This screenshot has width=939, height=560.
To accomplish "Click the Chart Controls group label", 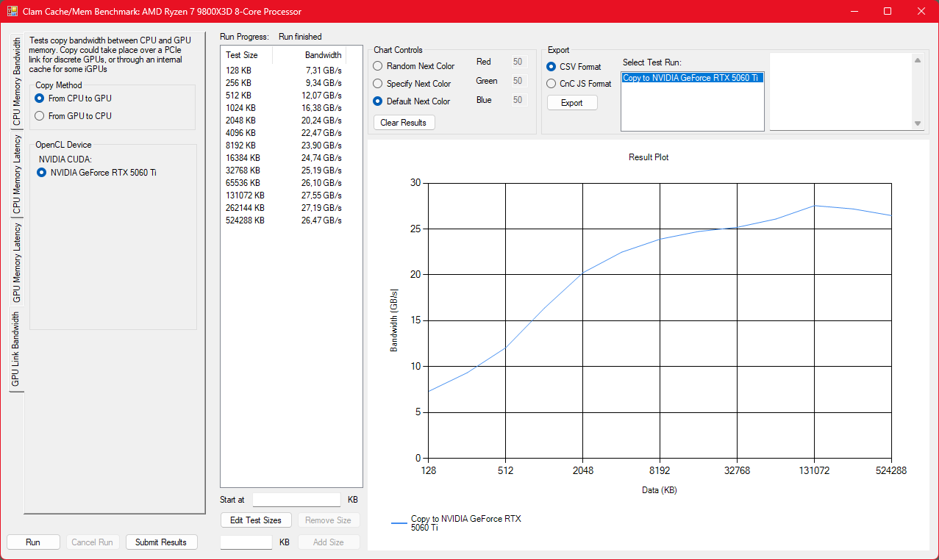I will (398, 50).
